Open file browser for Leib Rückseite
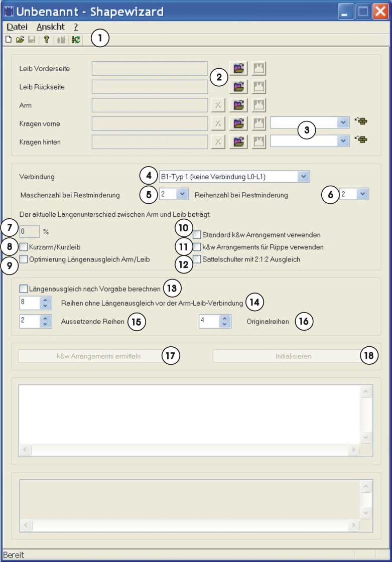The image size is (392, 562). (x=239, y=87)
